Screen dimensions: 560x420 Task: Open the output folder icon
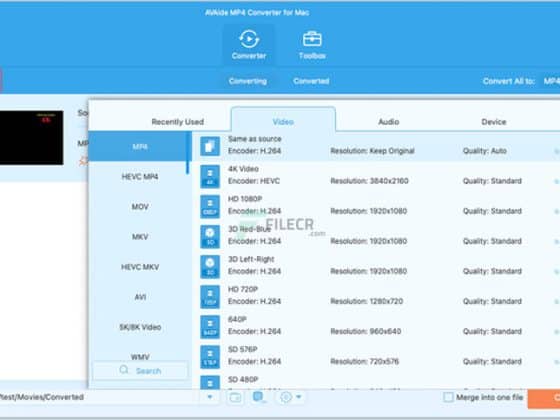pos(235,397)
